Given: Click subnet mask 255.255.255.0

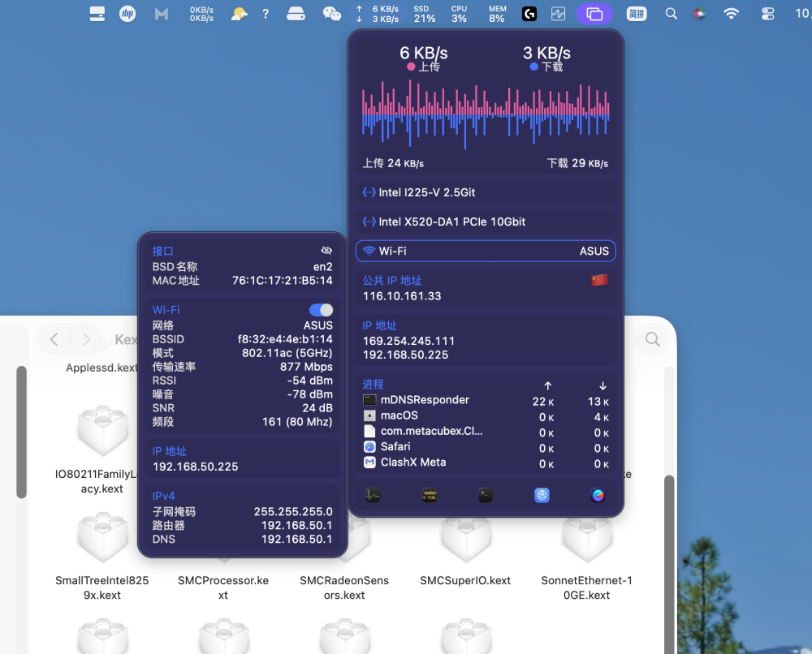Looking at the screenshot, I should click(x=293, y=512).
